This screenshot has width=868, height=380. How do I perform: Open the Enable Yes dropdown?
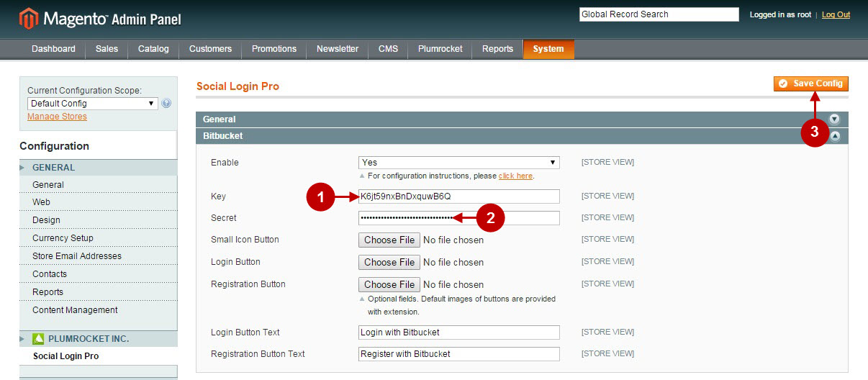coord(459,163)
